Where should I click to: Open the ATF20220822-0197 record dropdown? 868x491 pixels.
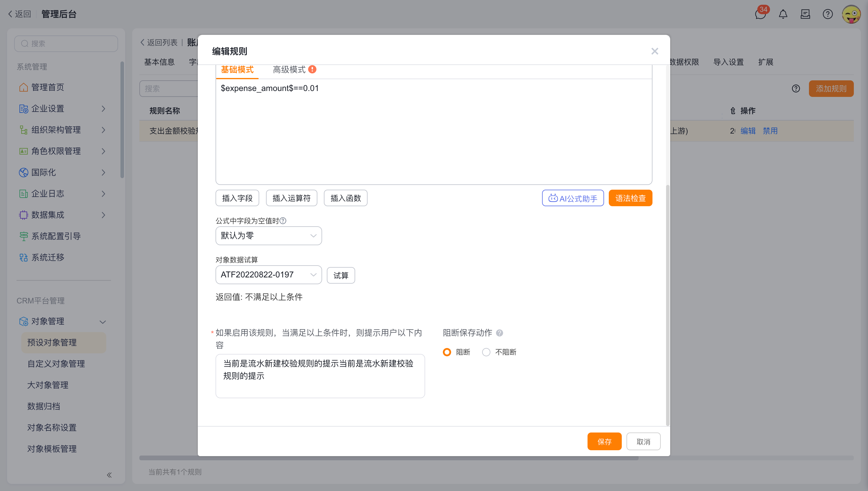[x=269, y=275]
